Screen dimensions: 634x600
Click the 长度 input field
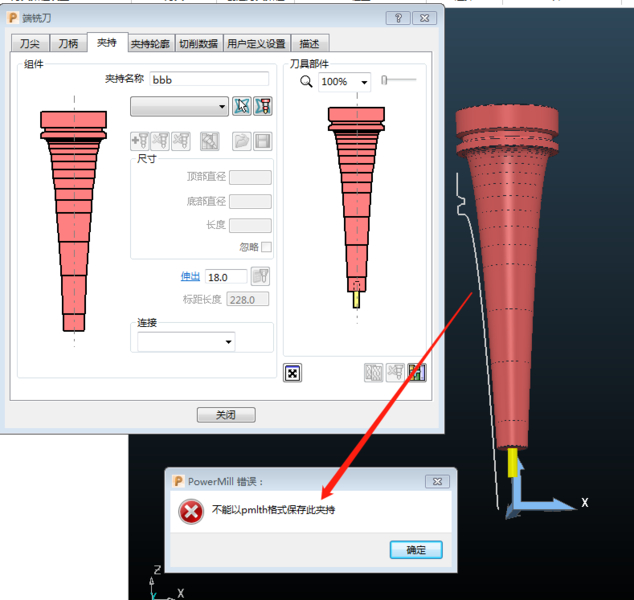(250, 226)
